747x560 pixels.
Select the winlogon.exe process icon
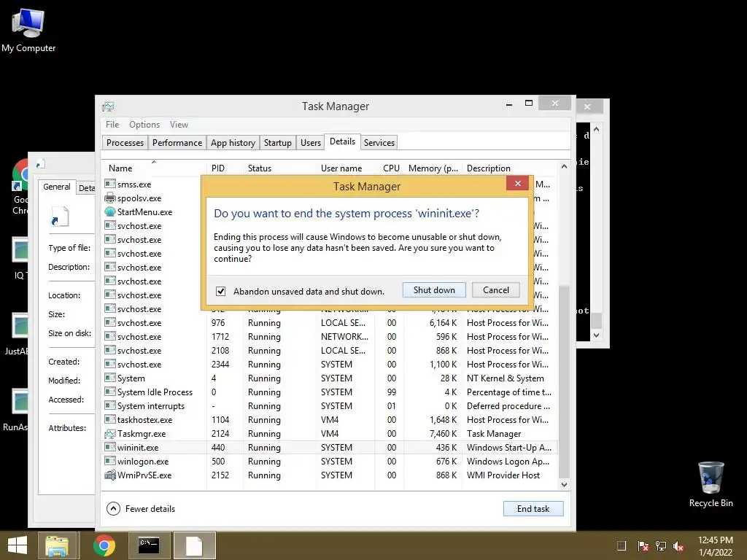[110, 461]
